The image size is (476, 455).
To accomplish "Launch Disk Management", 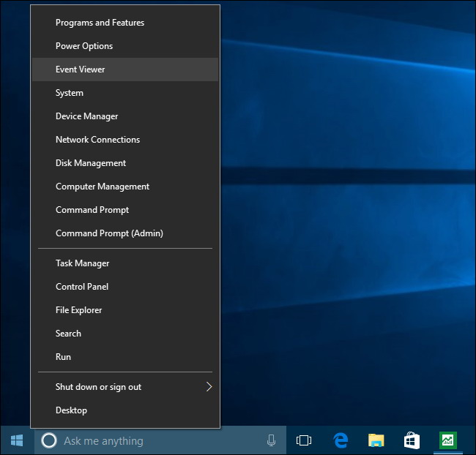I will tap(91, 163).
